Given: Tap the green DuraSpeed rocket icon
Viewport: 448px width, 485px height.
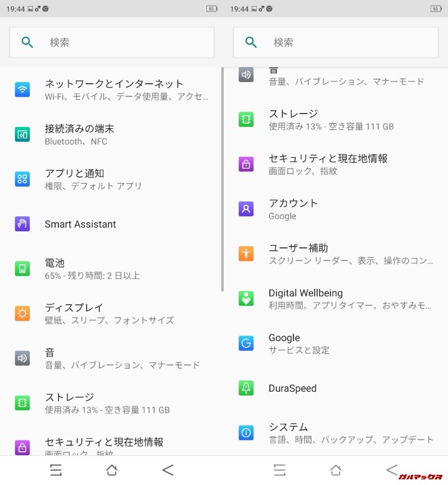Looking at the screenshot, I should point(246,388).
